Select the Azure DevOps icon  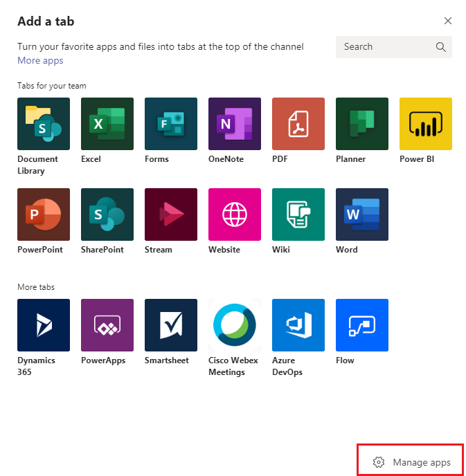298,325
